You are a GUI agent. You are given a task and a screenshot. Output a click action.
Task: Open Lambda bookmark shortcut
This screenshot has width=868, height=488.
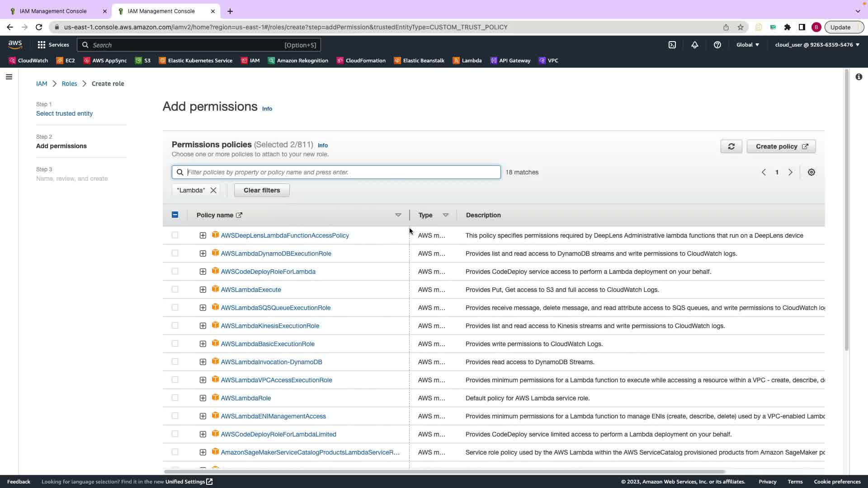pyautogui.click(x=467, y=61)
